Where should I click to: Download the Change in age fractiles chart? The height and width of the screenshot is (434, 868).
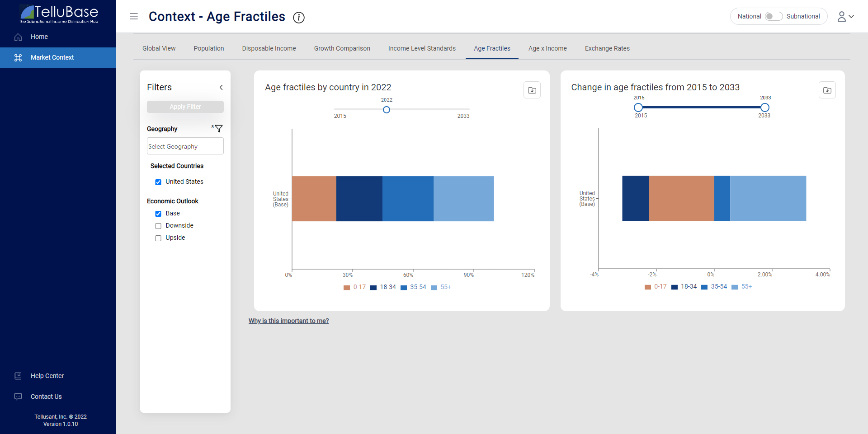click(x=827, y=90)
